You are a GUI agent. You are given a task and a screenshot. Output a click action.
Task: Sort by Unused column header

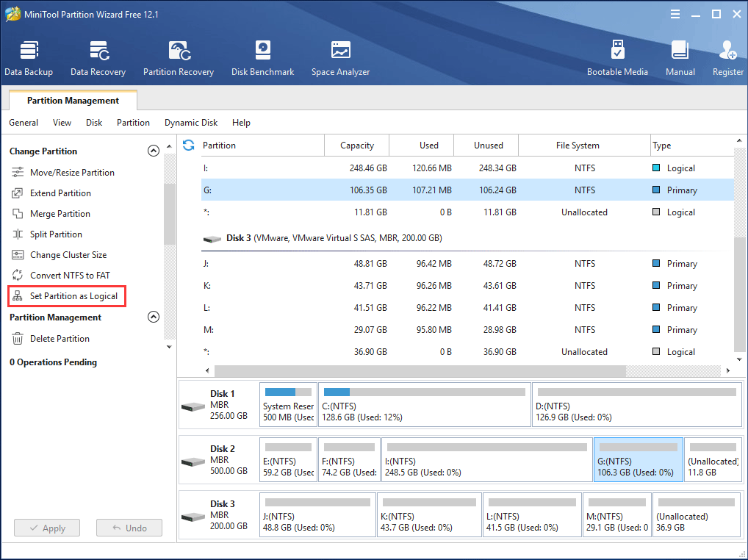486,145
